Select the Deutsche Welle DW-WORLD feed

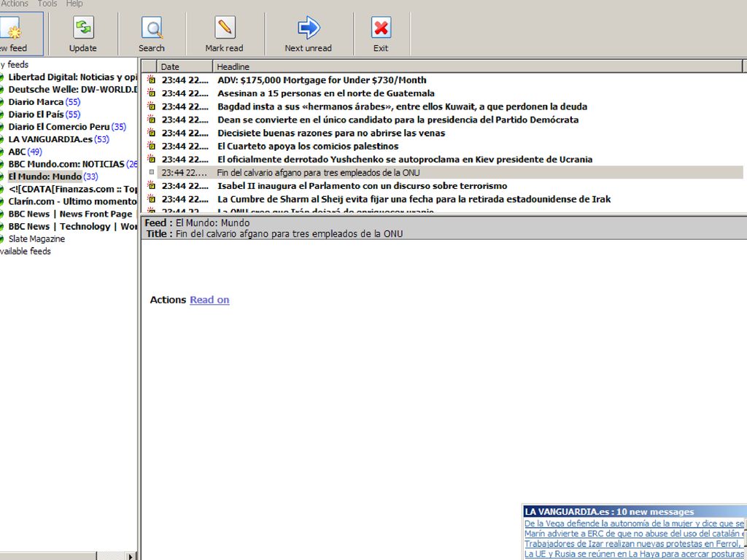click(x=72, y=90)
